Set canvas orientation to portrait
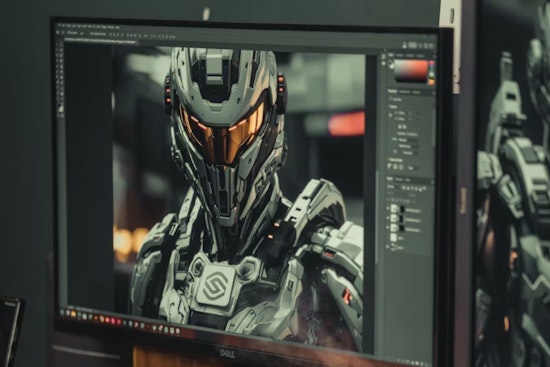The width and height of the screenshot is (550, 367). (400, 127)
